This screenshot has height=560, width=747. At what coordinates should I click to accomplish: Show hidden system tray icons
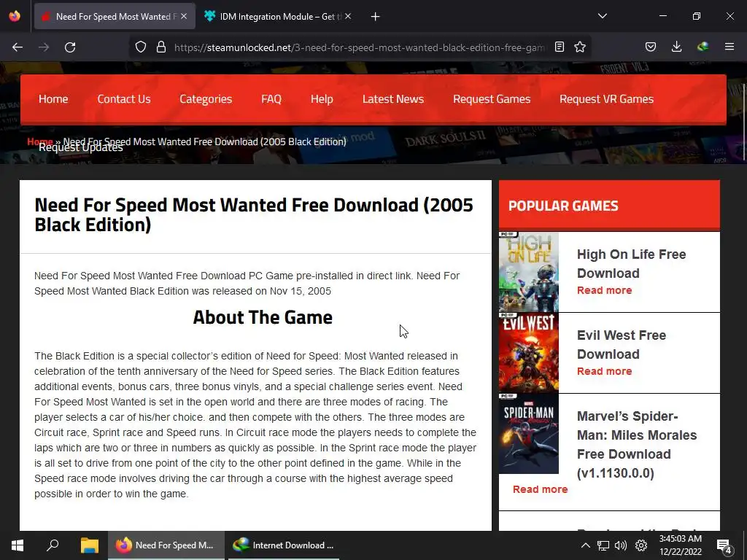click(586, 545)
